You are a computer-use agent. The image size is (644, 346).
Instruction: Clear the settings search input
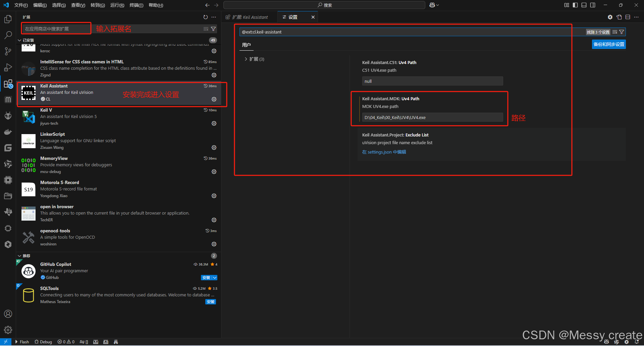click(x=615, y=32)
